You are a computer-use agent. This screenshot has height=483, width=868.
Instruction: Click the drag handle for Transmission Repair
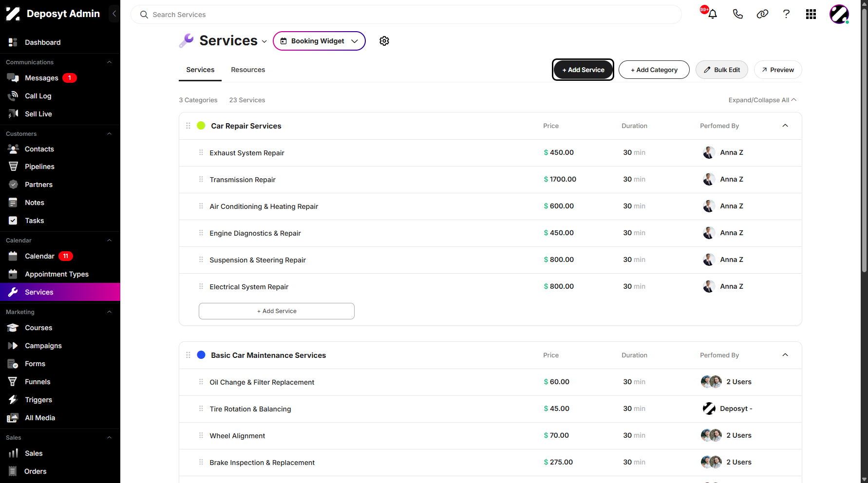(201, 179)
